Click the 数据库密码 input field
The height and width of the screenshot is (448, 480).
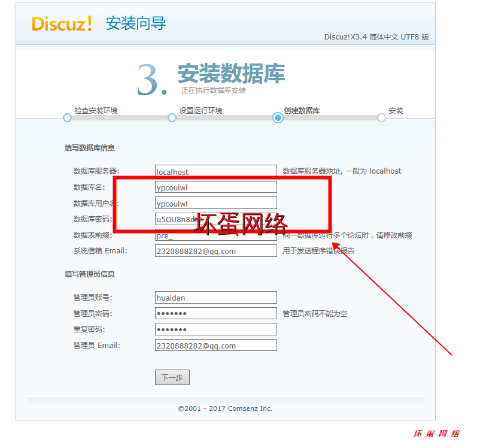(x=216, y=219)
